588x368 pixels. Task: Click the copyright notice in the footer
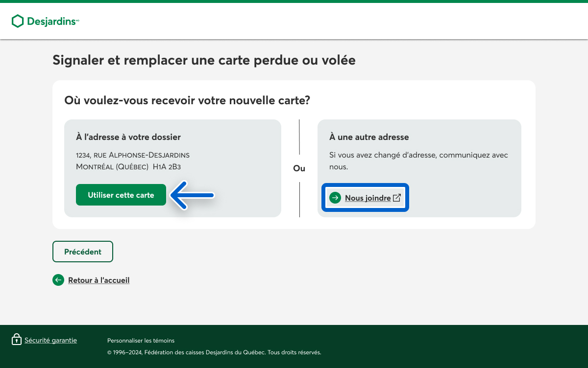point(214,352)
